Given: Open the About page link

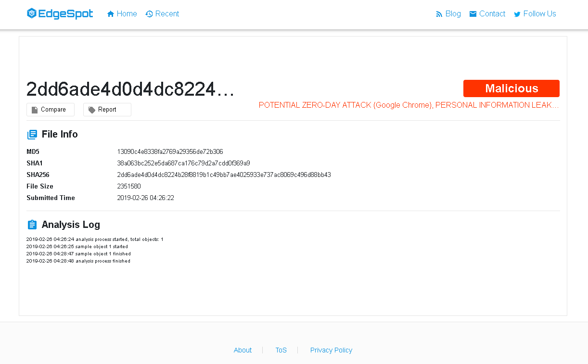Looking at the screenshot, I should 243,350.
